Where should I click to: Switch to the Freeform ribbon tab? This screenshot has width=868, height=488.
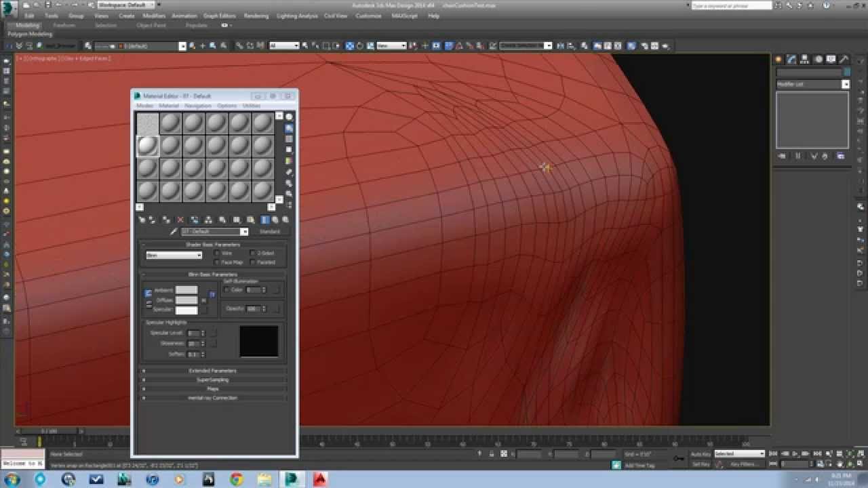64,25
